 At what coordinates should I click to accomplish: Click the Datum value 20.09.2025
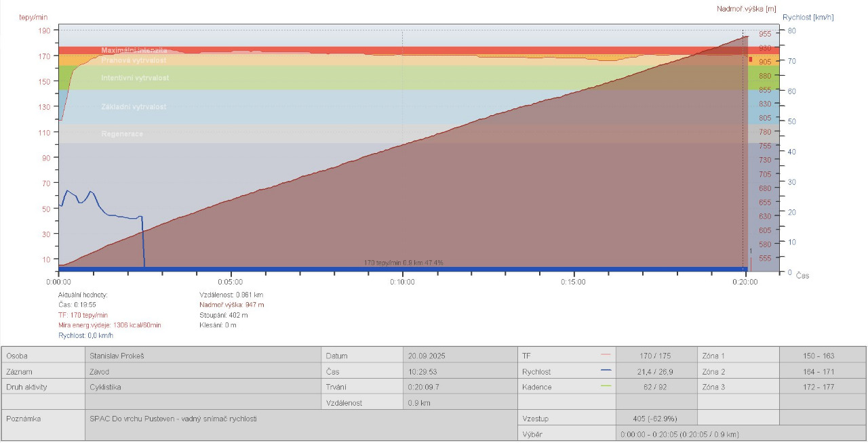point(427,356)
